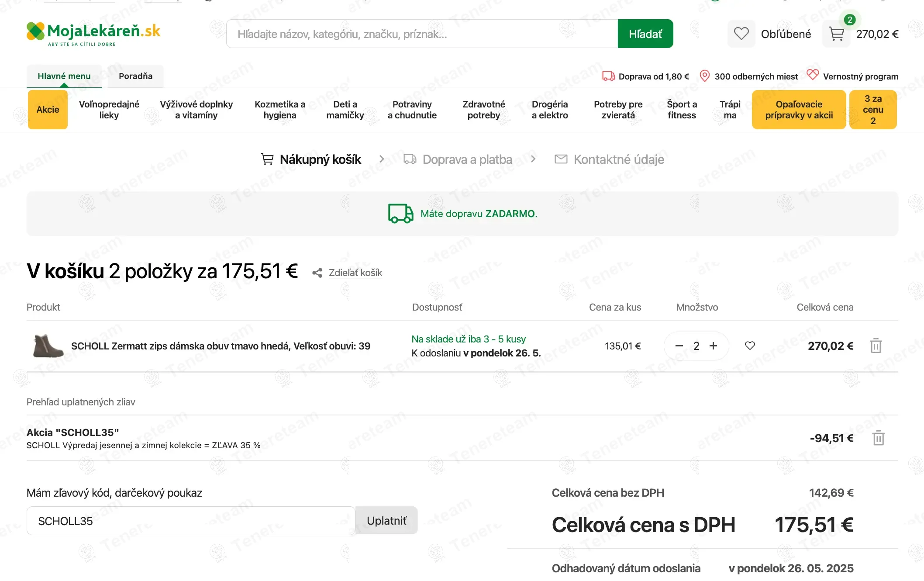Click the pickup location pin icon

pyautogui.click(x=704, y=76)
